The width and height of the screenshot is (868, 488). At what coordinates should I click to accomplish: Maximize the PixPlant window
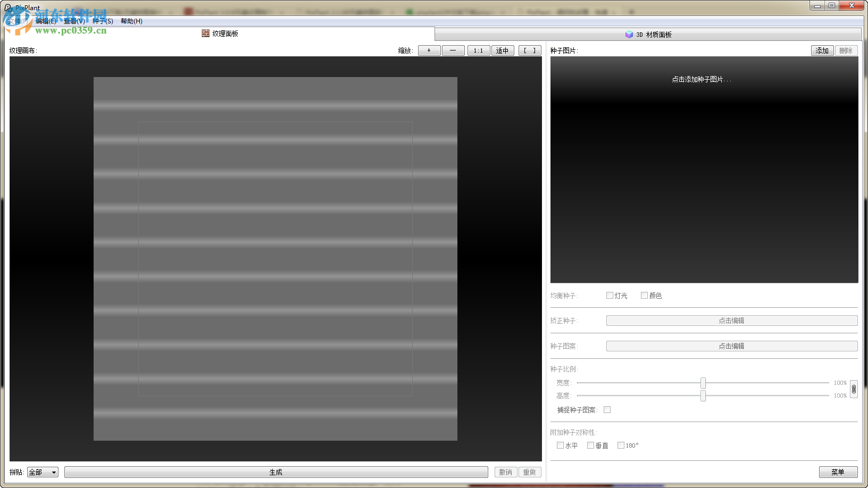coord(832,6)
